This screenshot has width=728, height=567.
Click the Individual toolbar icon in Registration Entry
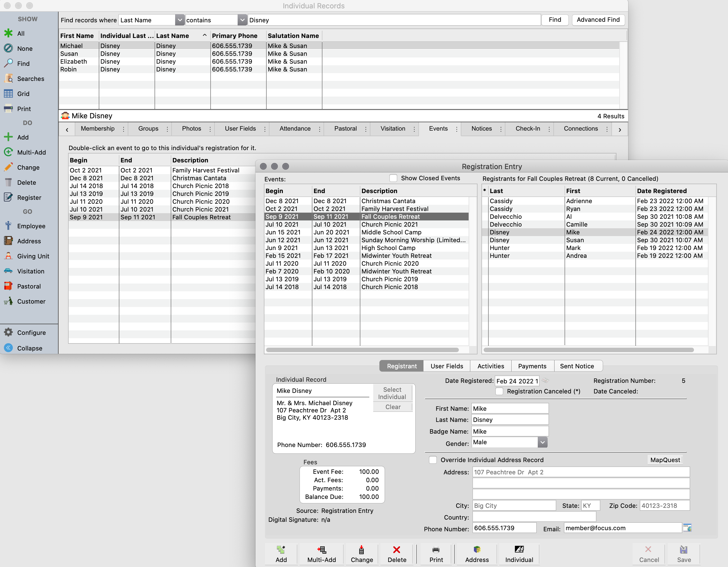(519, 549)
